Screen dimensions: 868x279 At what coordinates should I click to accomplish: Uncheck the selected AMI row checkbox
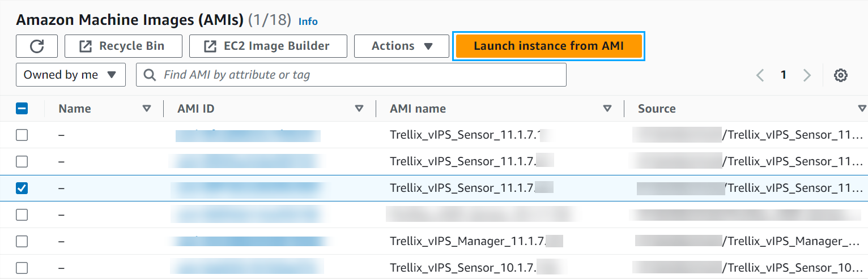coord(22,188)
